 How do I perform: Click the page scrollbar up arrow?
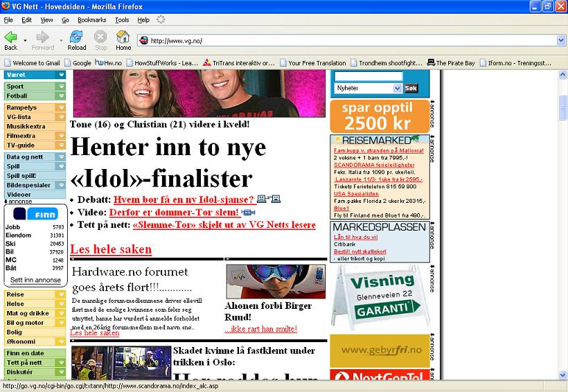[562, 75]
